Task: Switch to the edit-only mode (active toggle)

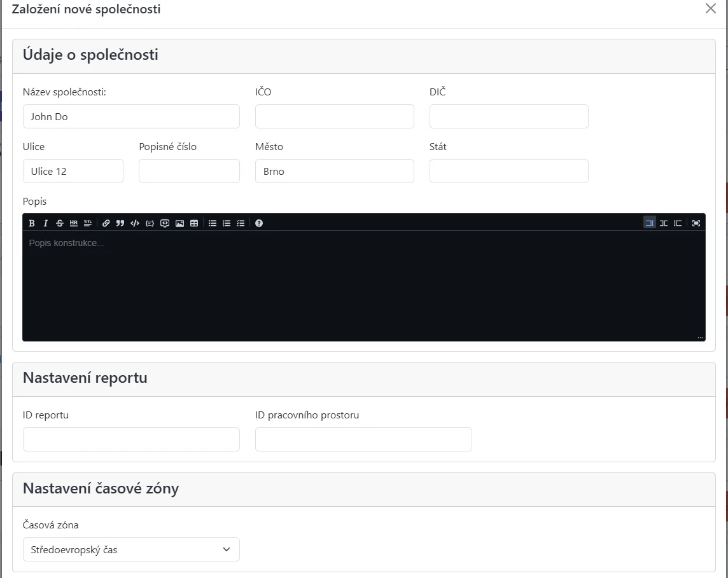Action: pyautogui.click(x=650, y=223)
